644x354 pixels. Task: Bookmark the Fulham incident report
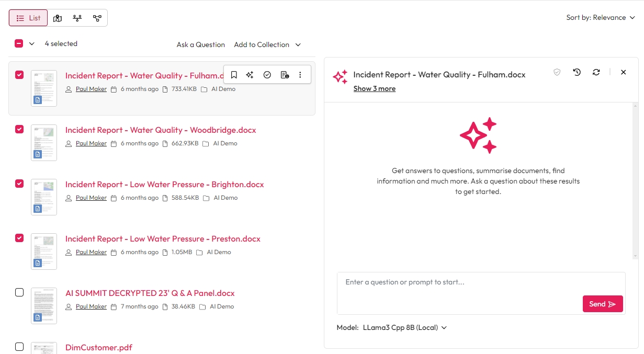(x=234, y=75)
